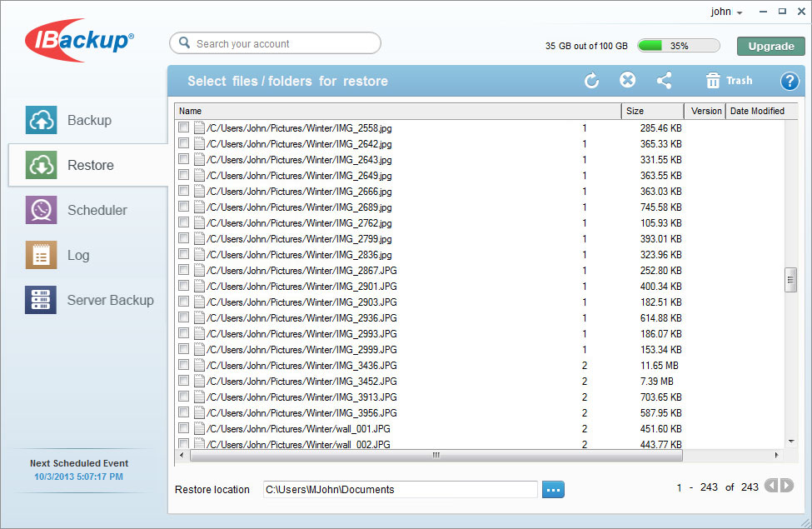Click the Log notepad icon
The height and width of the screenshot is (529, 812).
pyautogui.click(x=41, y=255)
